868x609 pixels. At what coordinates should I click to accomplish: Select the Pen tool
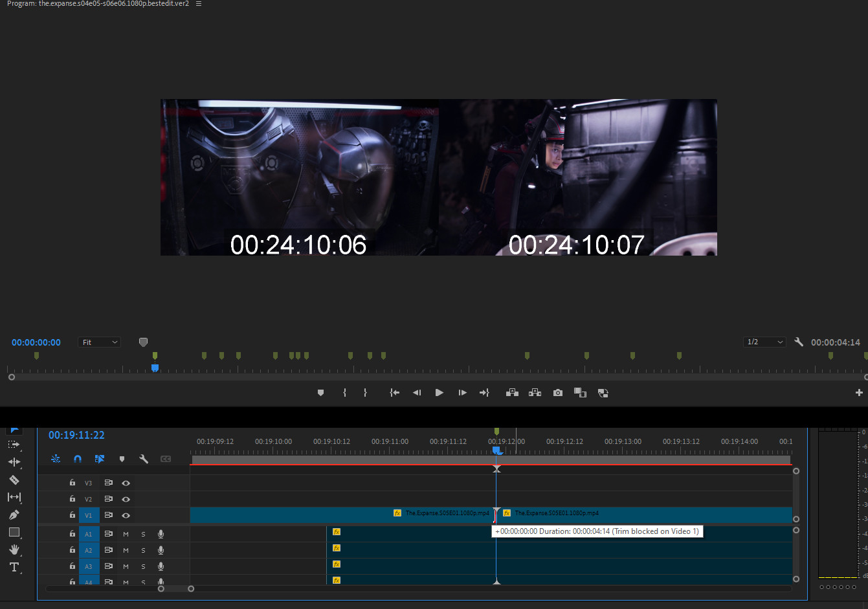coord(14,515)
